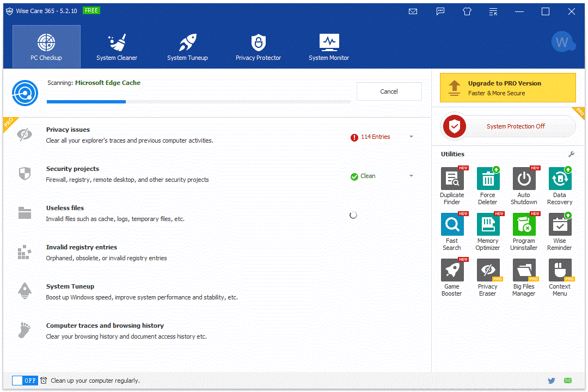Image resolution: width=588 pixels, height=392 pixels.
Task: Switch to the System Monitor tab
Action: pyautogui.click(x=329, y=46)
